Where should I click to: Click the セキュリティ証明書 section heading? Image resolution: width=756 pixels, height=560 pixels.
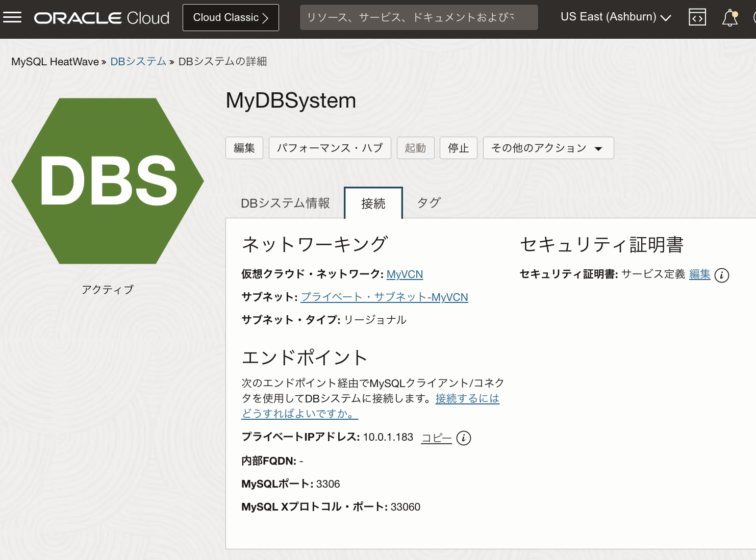tap(602, 244)
